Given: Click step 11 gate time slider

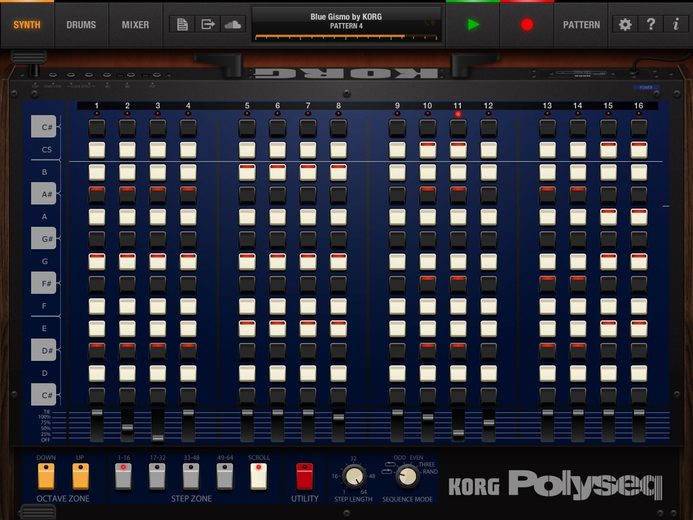Looking at the screenshot, I should coord(458,433).
